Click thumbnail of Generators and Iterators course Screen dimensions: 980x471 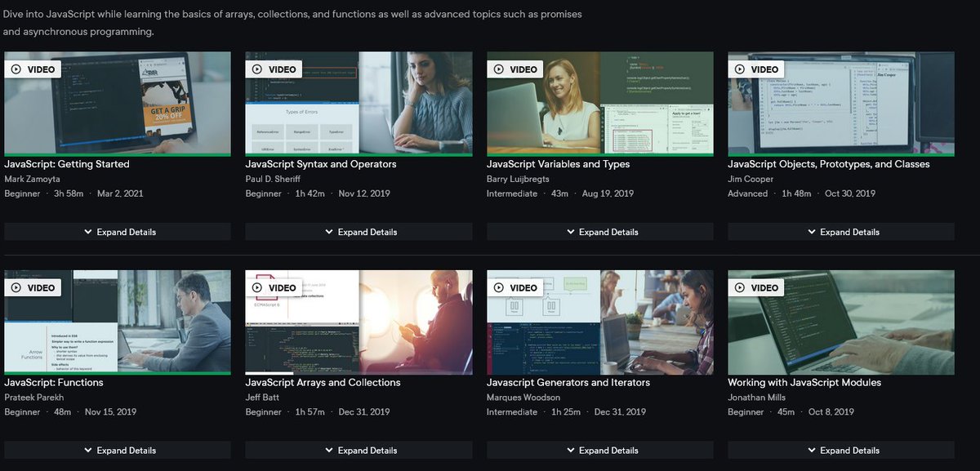tap(600, 322)
